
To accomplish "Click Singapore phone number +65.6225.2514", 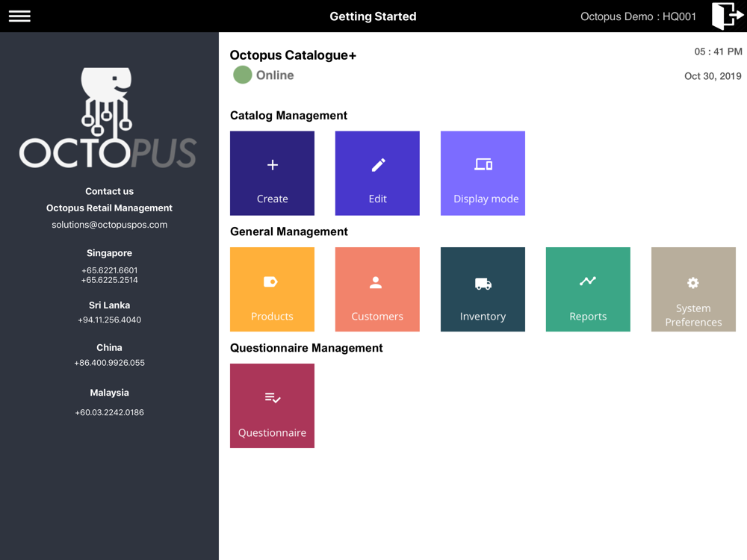I will click(x=110, y=280).
